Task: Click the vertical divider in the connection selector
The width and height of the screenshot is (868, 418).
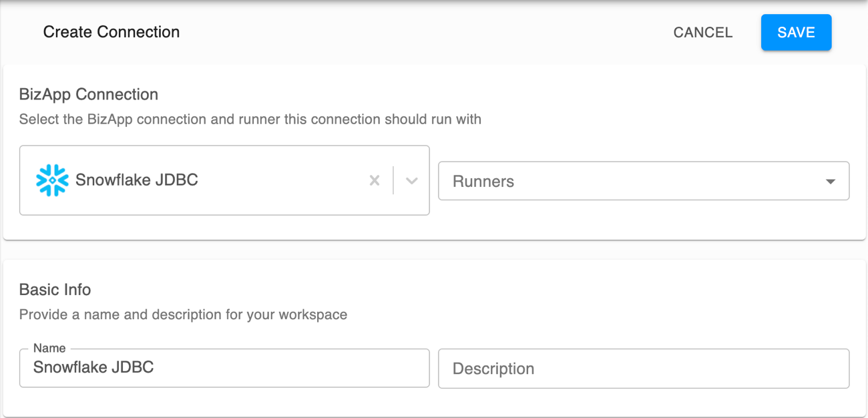Action: coord(393,180)
